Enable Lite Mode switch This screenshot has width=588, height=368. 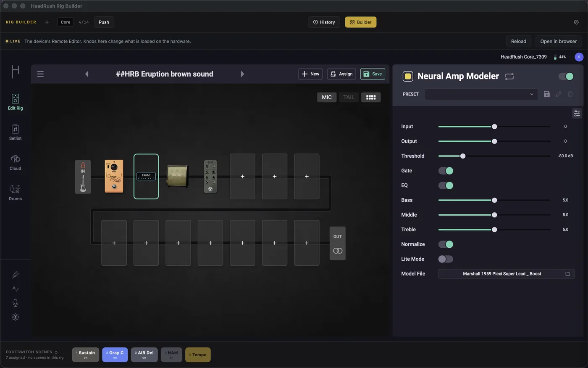(x=446, y=259)
